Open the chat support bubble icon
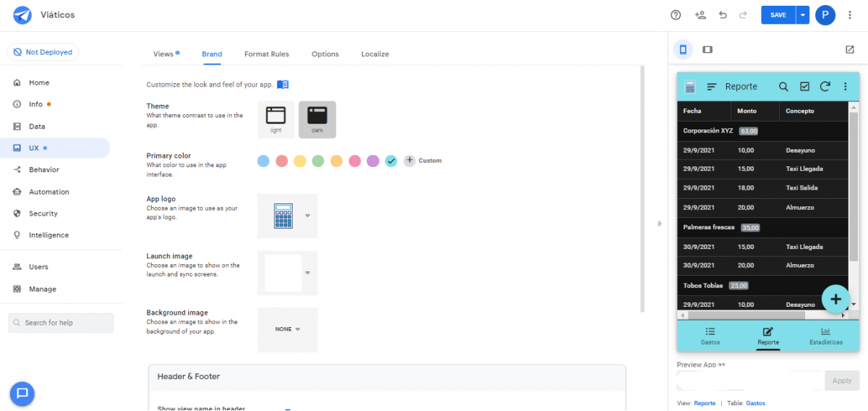 [x=22, y=393]
